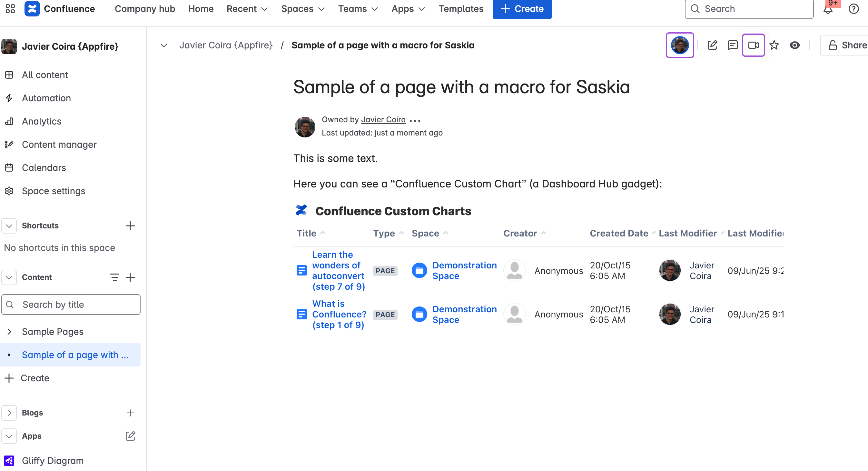Open the Gliffy Diagram app icon
This screenshot has width=868, height=471.
pyautogui.click(x=9, y=461)
